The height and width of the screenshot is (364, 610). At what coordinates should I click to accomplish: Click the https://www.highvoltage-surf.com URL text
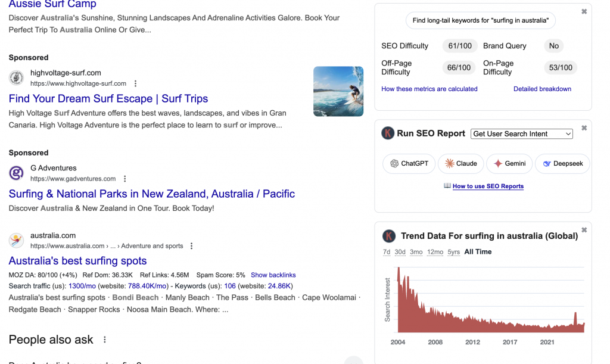(78, 83)
